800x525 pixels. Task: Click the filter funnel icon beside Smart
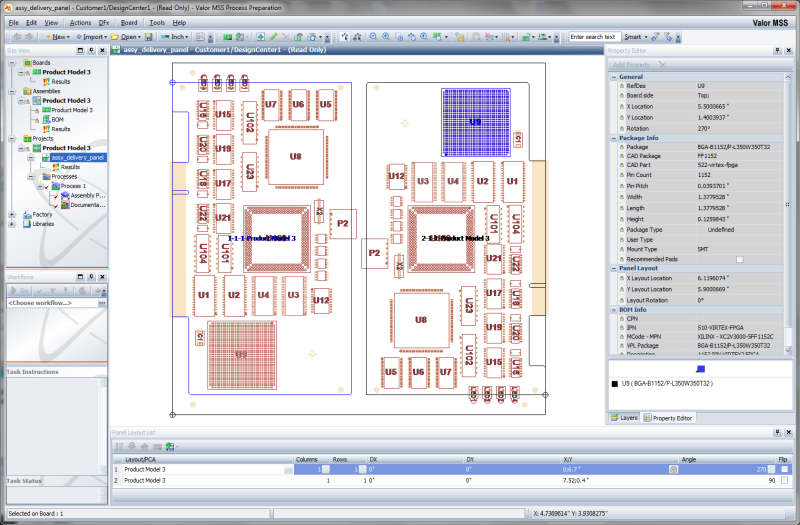pos(656,37)
